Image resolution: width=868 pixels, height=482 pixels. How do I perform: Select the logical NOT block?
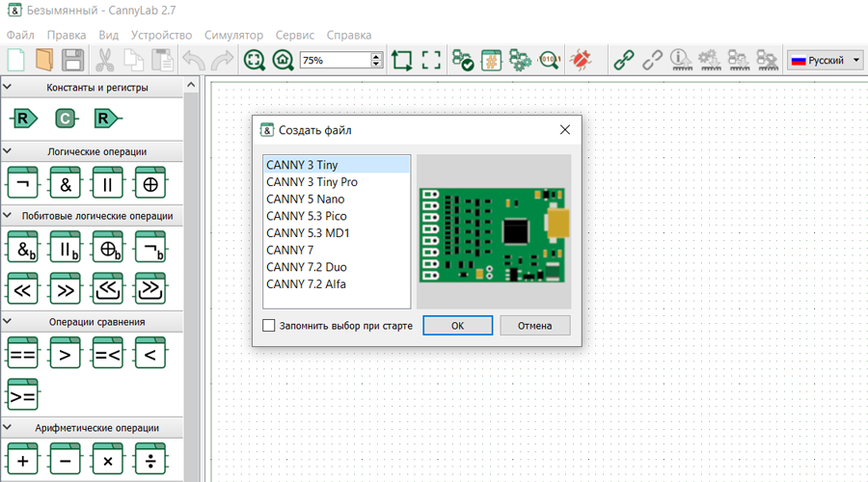(23, 182)
